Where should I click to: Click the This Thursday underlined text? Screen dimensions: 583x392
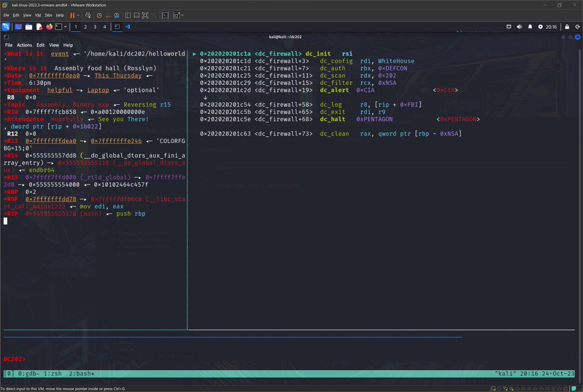coord(118,76)
